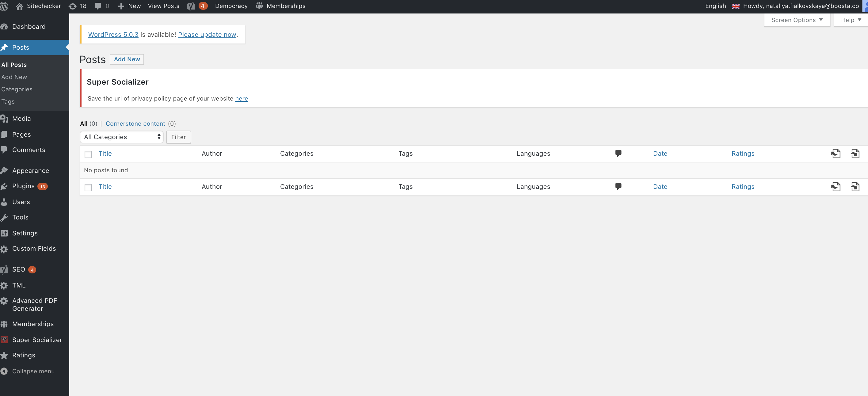Expand the All Categories dropdown
The width and height of the screenshot is (868, 396).
click(121, 137)
